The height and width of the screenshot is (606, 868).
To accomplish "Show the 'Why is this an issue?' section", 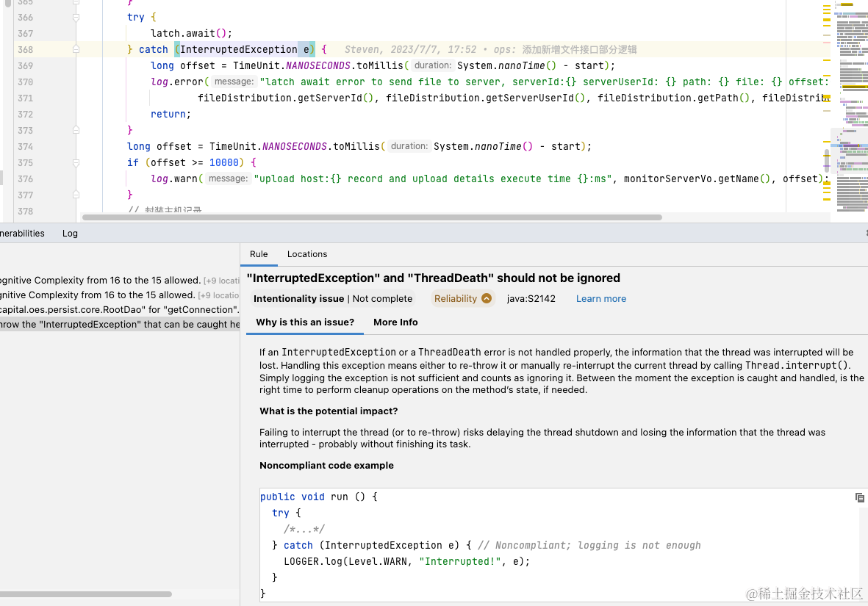I will coord(305,322).
